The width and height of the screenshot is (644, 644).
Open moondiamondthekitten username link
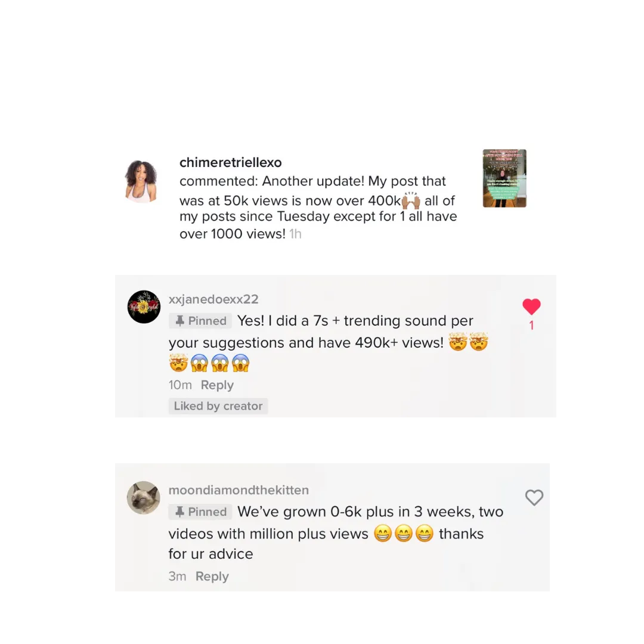(239, 490)
